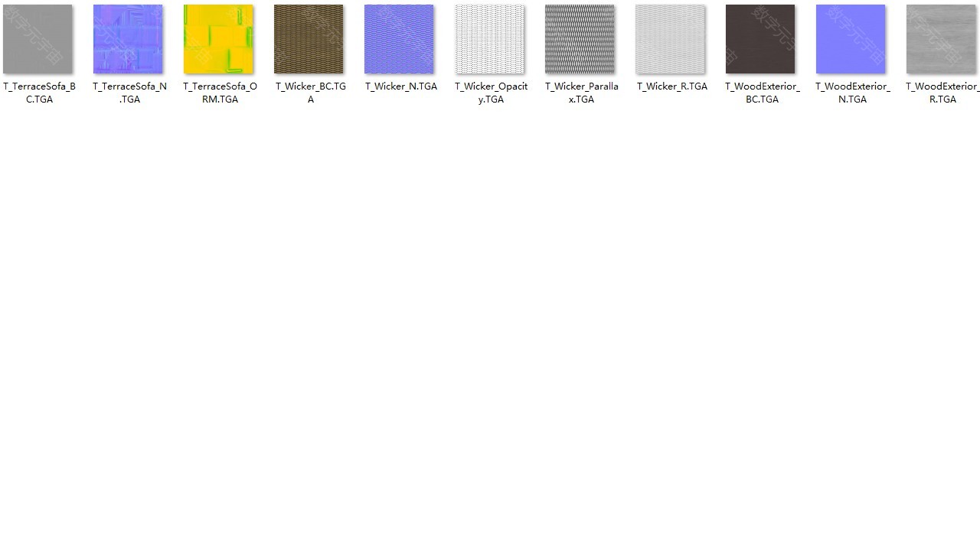Viewport: 980px width, 551px height.
Task: Click the file name T_Wicker_Opacity.TGA
Action: point(491,93)
